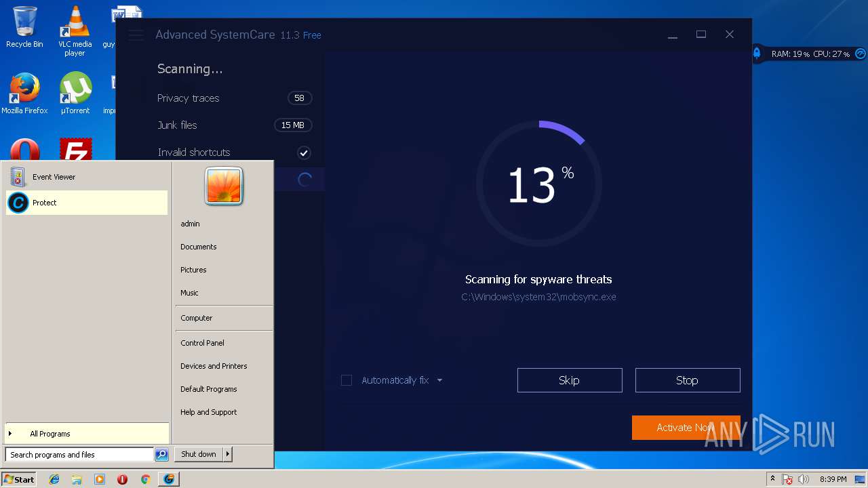
Task: Open Documents from the Start menu
Action: click(199, 247)
